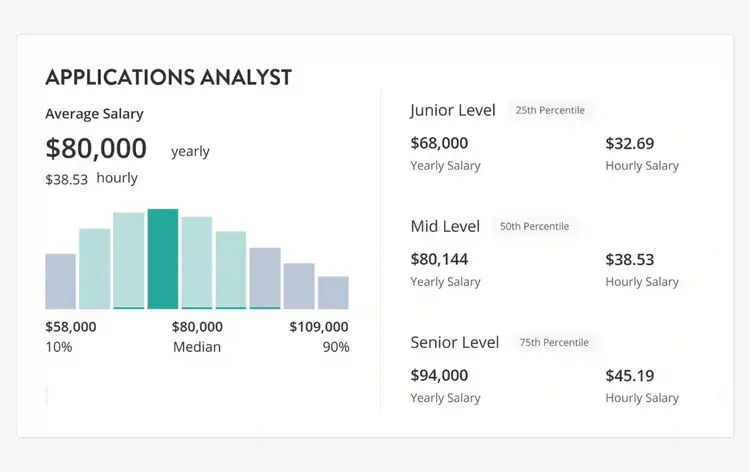750x472 pixels.
Task: Select the $80,144 mid yearly salary
Action: point(439,259)
